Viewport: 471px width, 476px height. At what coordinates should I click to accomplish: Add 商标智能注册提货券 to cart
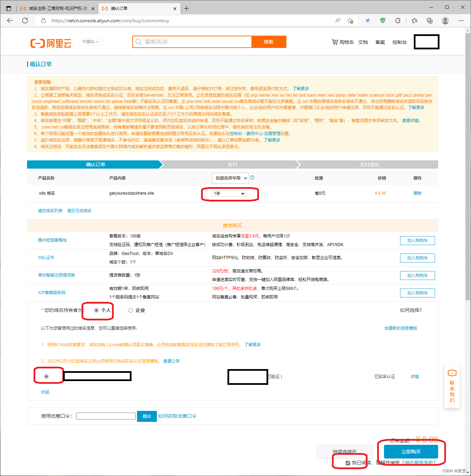pyautogui.click(x=417, y=276)
